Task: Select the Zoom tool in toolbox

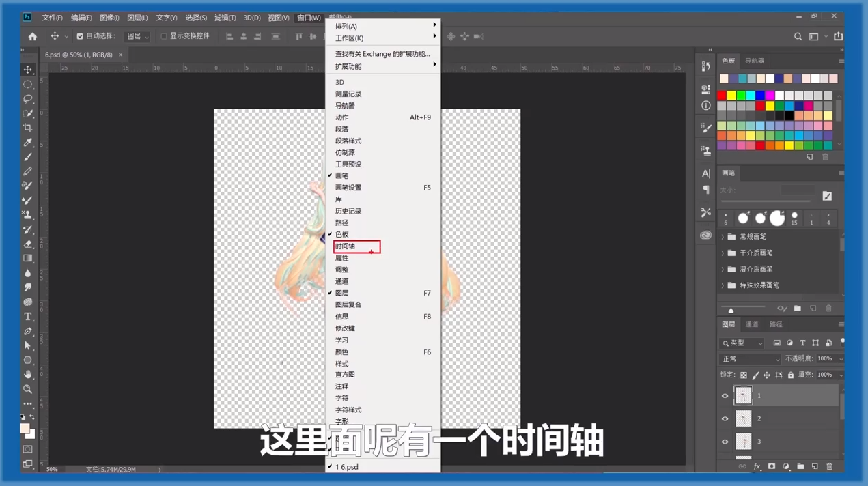Action: coord(28,389)
